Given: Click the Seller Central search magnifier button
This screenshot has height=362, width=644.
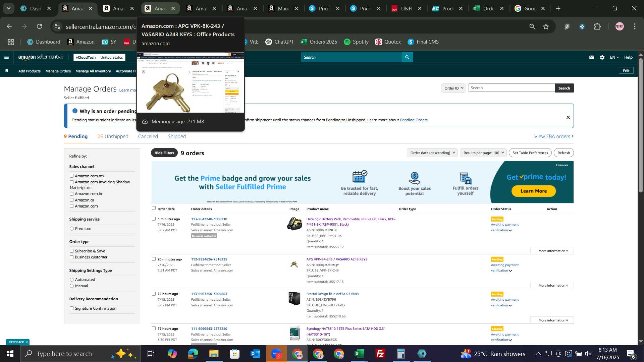Looking at the screenshot, I should point(407,57).
